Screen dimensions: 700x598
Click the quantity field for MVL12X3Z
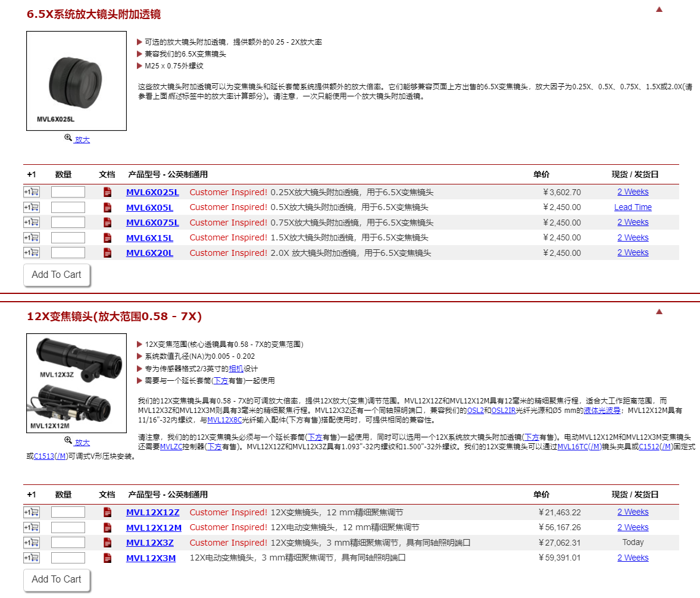coord(68,543)
